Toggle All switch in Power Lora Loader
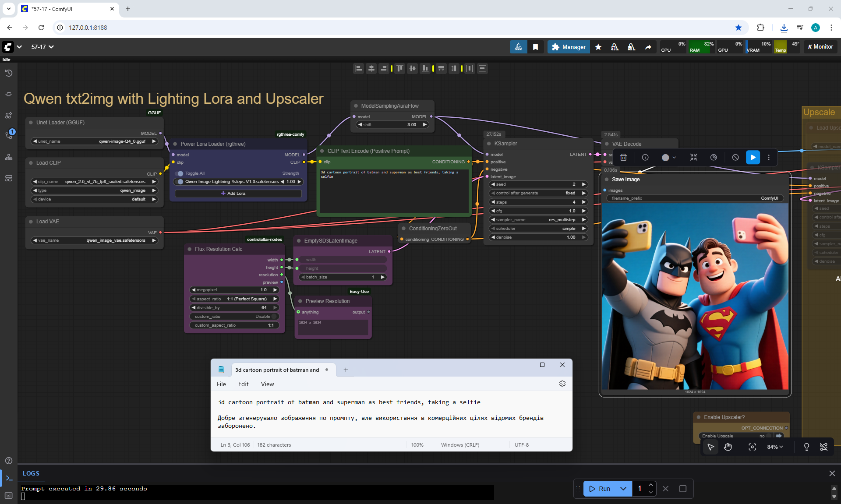Screen dimensions: 841x504 click(x=180, y=173)
